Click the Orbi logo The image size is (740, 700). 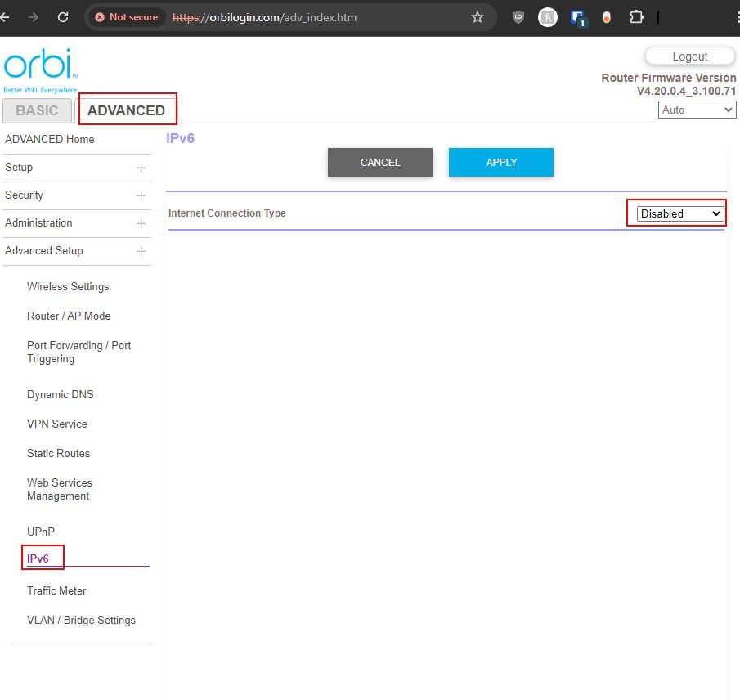tap(38, 67)
